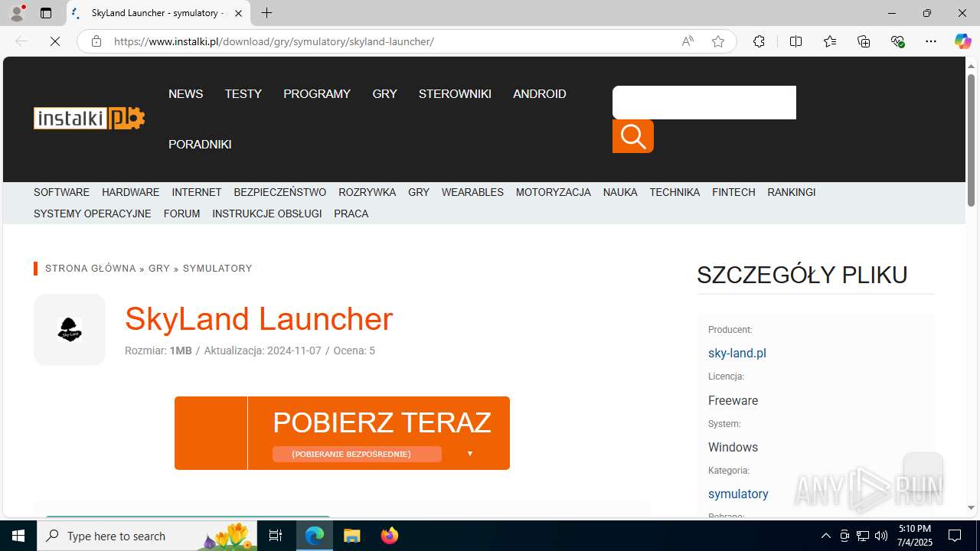The image size is (980, 551).
Task: Launch Firefox from the taskbar
Action: [x=389, y=536]
